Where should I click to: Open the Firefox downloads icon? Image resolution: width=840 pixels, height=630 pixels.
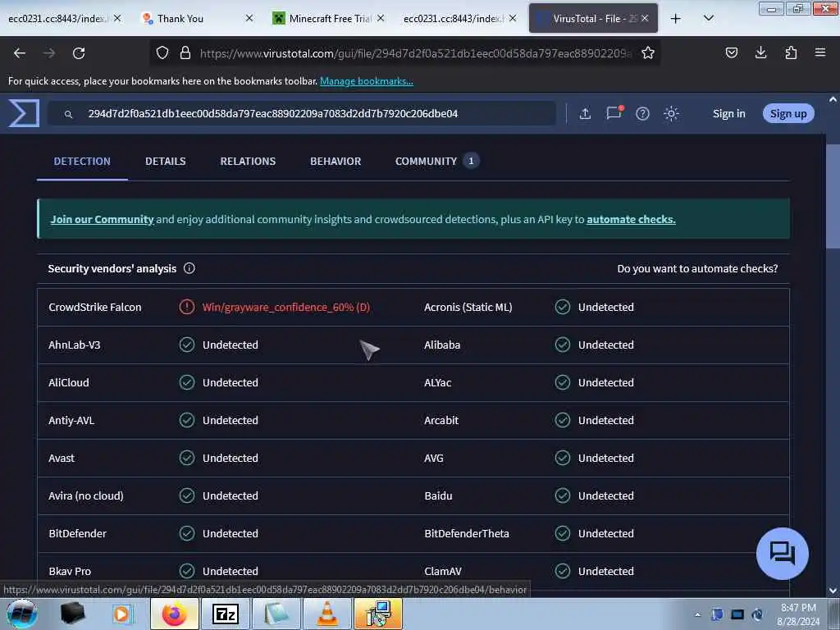(760, 52)
